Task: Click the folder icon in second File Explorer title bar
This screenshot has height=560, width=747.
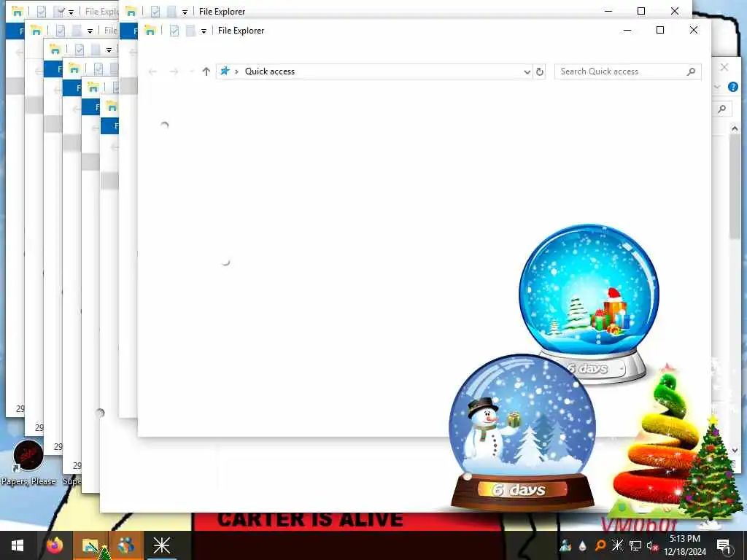Action: [x=131, y=12]
